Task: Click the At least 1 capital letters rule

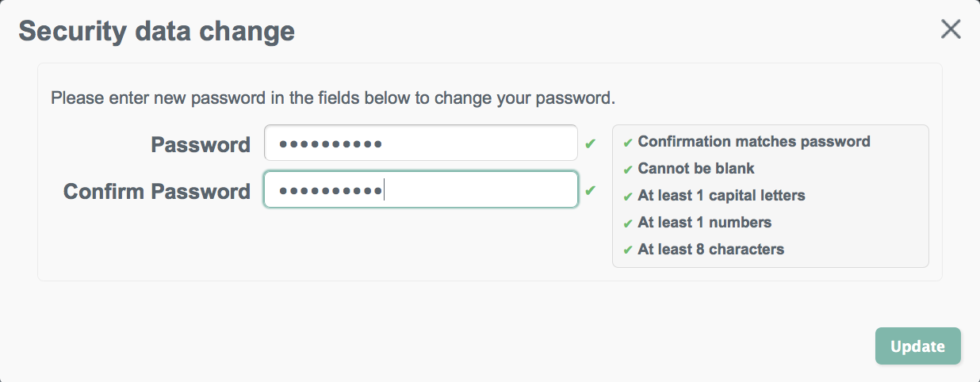Action: point(722,196)
